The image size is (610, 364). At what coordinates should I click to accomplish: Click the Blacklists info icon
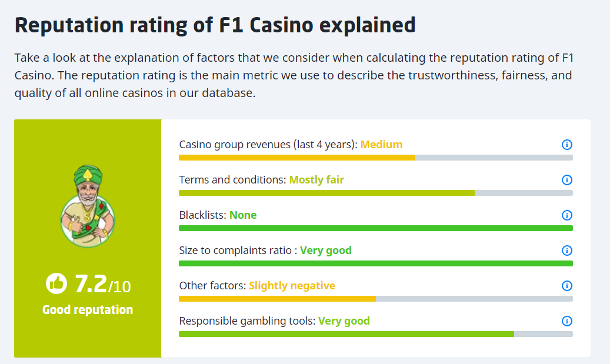pyautogui.click(x=567, y=215)
